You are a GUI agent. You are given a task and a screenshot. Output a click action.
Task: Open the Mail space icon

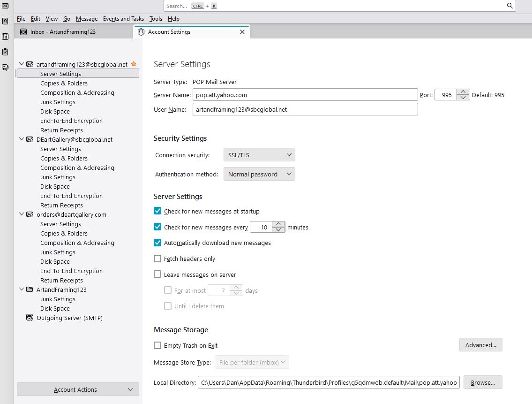[x=5, y=6]
